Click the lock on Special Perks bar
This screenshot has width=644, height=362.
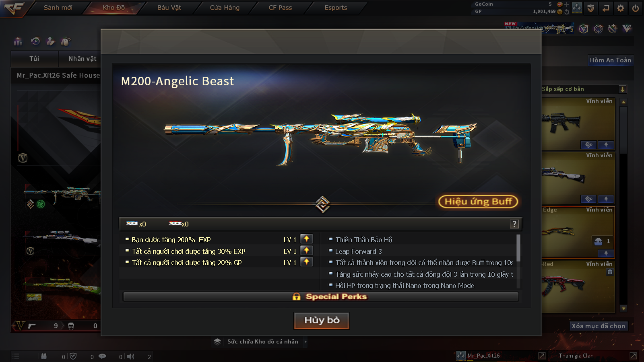coord(296,297)
